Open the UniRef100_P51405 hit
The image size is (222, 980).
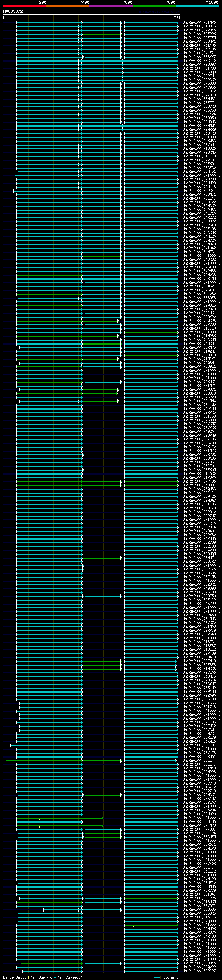(x=199, y=45)
